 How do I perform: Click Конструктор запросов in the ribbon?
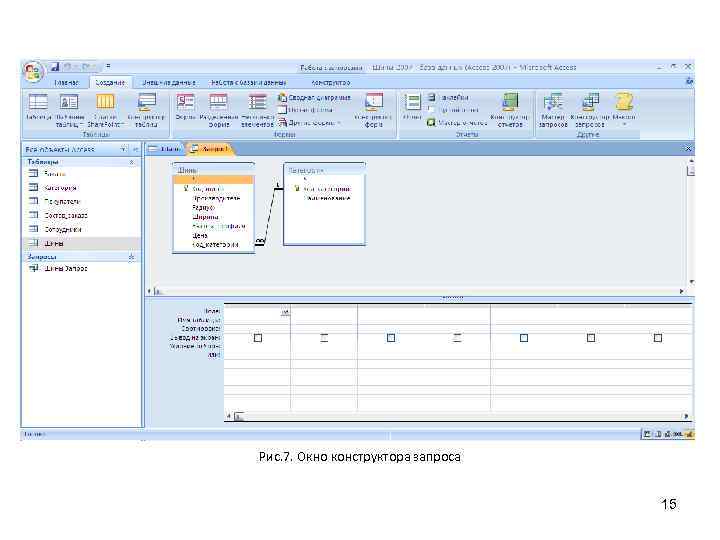pos(590,110)
